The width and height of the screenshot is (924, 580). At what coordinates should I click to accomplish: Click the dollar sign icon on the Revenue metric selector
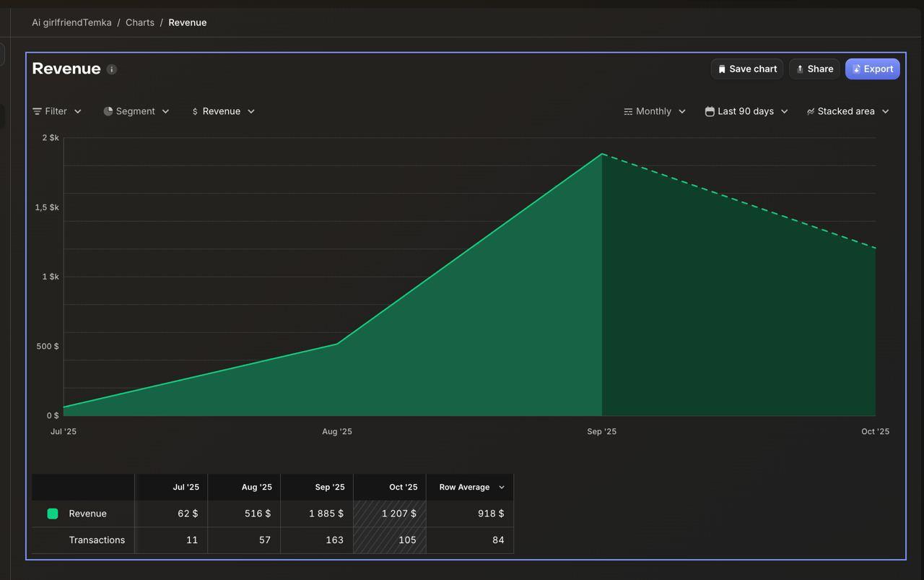pyautogui.click(x=195, y=111)
